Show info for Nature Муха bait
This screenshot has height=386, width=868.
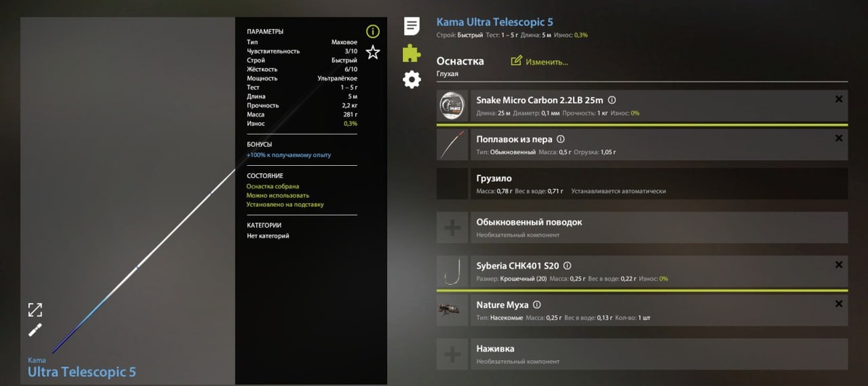(x=537, y=305)
